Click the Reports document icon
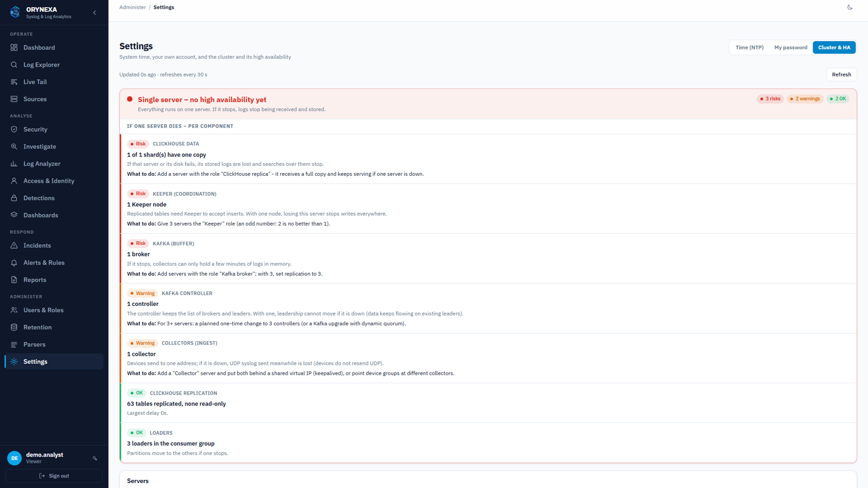This screenshot has width=868, height=488. [x=14, y=280]
